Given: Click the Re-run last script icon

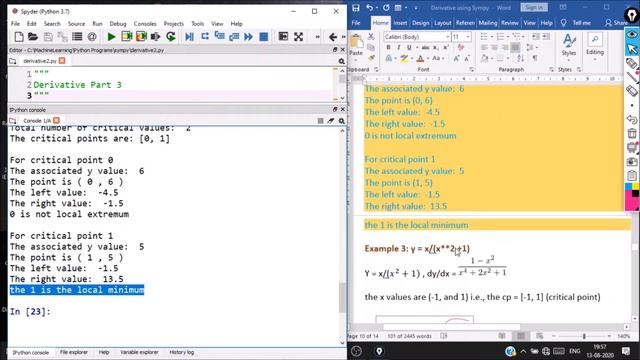Looking at the screenshot, I should (171, 37).
